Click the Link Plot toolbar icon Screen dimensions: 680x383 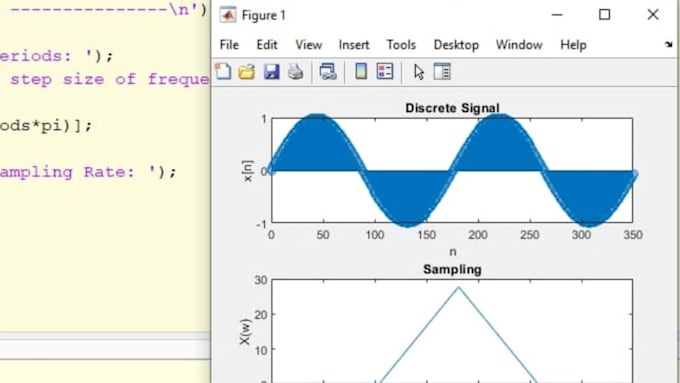[328, 72]
